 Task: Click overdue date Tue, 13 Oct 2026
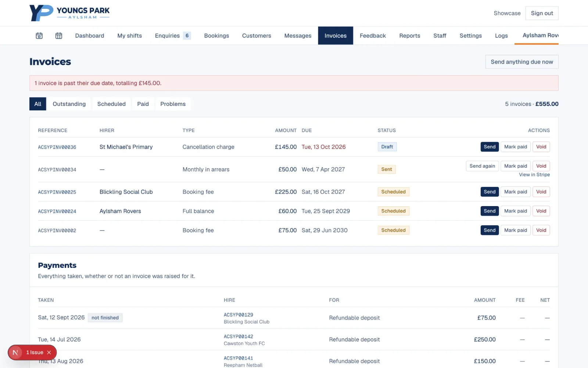tap(323, 147)
